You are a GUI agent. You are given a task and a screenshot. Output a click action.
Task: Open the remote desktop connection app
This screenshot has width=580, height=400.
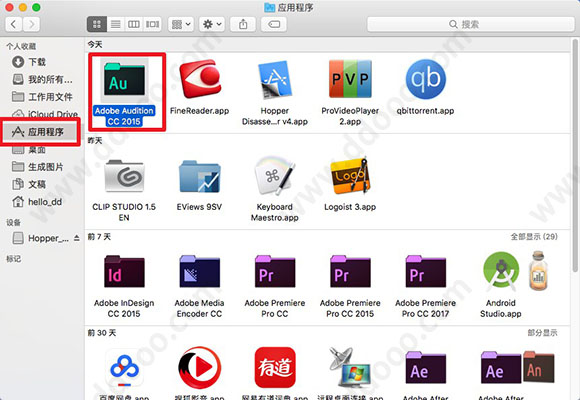350,368
